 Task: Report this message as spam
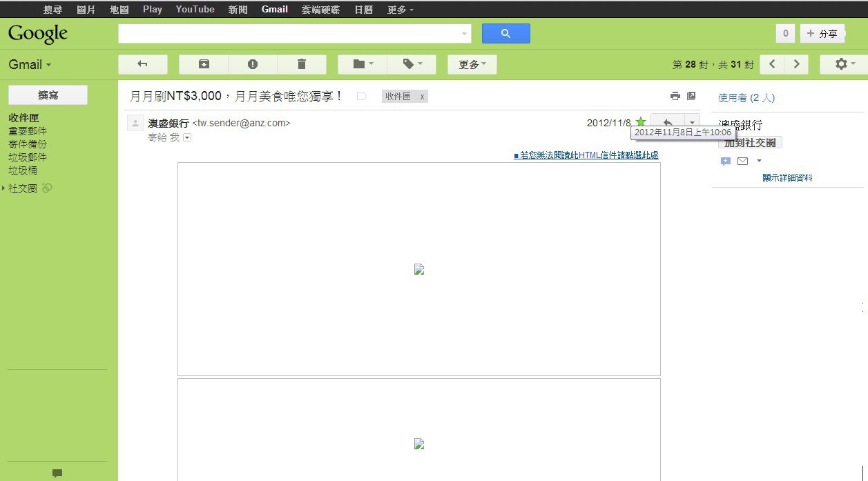coord(253,64)
